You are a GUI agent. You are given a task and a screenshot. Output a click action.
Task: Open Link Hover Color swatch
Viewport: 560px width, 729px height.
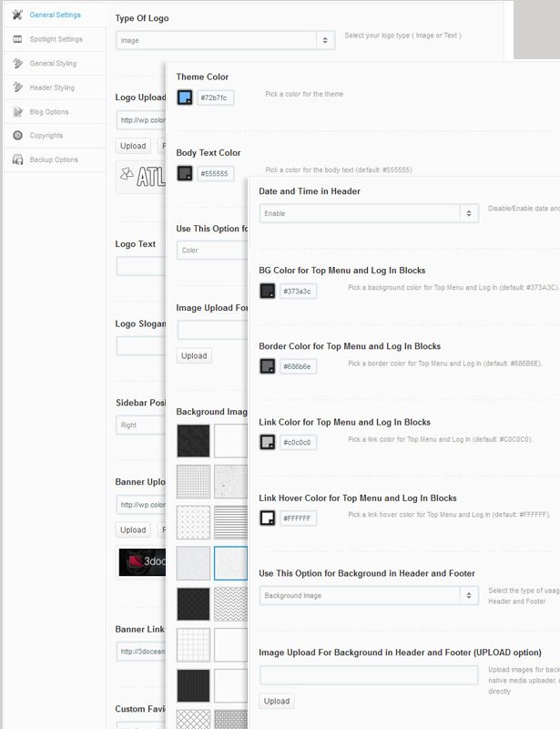click(x=268, y=518)
